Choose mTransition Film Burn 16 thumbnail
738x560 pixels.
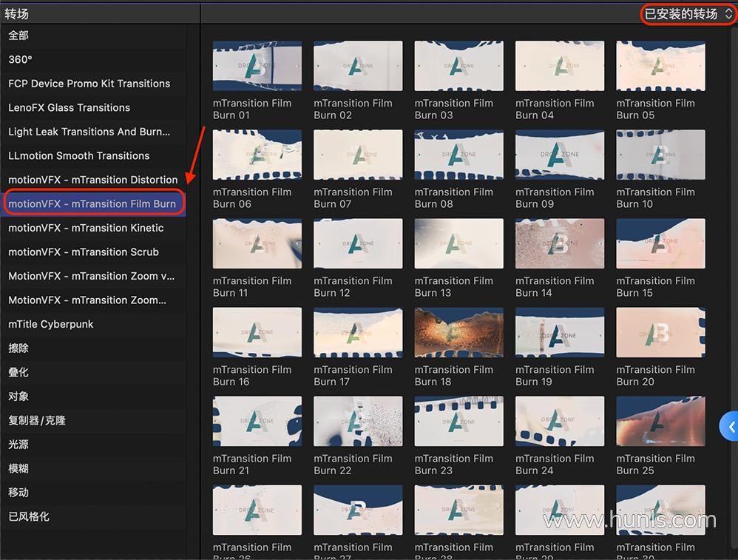(x=257, y=332)
